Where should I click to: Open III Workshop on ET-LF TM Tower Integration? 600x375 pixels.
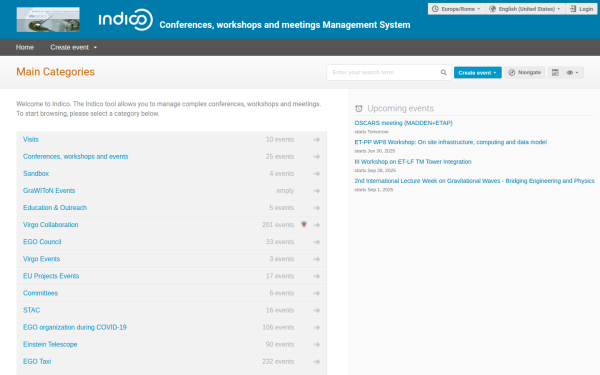coord(413,161)
